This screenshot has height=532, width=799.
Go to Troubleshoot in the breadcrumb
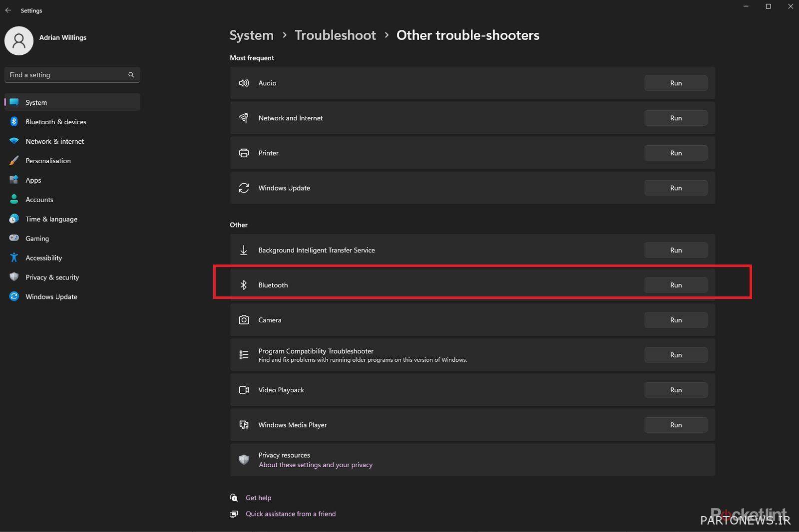[x=335, y=35]
